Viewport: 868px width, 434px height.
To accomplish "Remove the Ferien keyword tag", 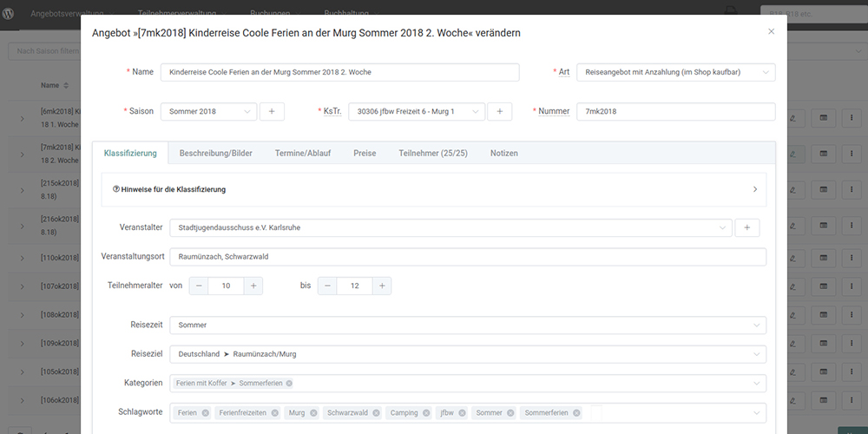I will (x=206, y=413).
